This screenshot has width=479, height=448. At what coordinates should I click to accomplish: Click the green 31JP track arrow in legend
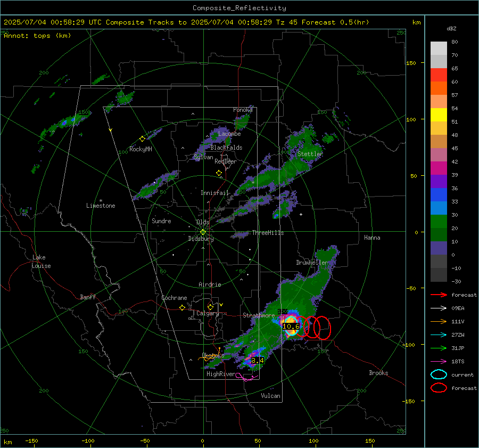coord(439,348)
